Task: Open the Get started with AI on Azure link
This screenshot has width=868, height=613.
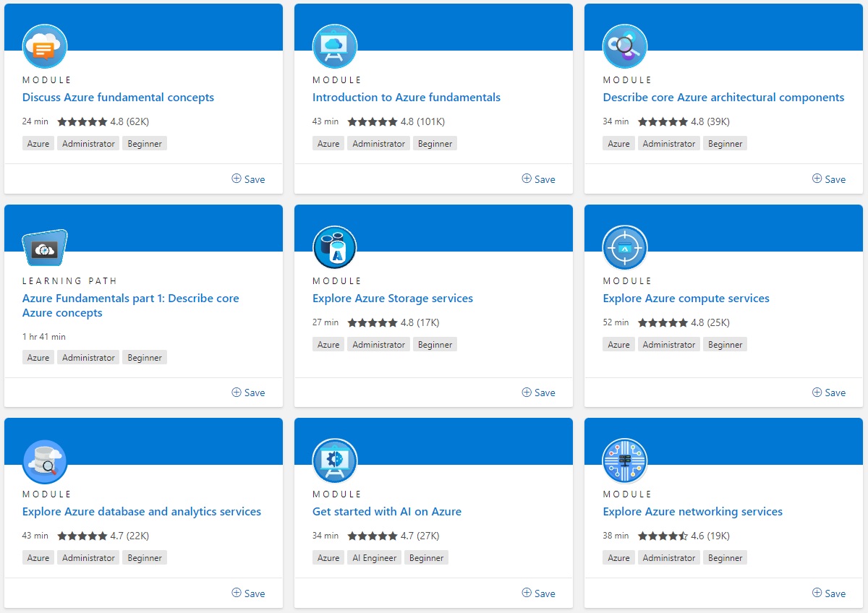Action: tap(386, 512)
